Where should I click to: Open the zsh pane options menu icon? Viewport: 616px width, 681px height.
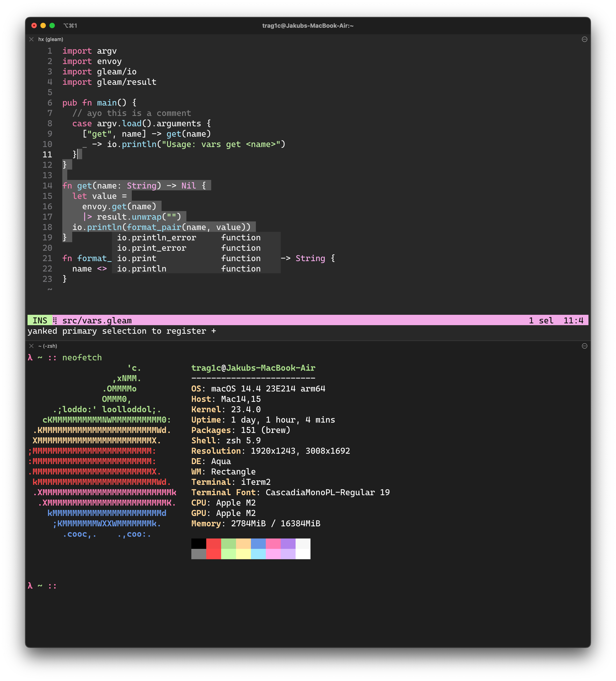coord(584,346)
